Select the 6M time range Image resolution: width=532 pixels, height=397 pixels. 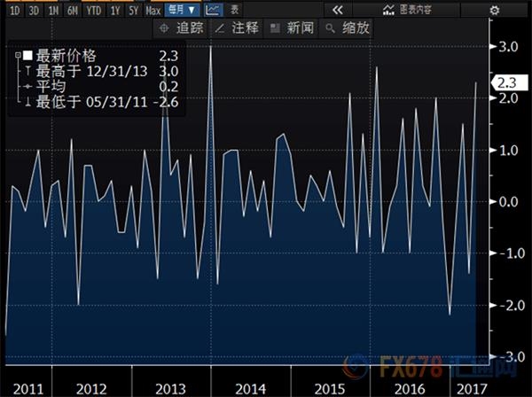(73, 11)
